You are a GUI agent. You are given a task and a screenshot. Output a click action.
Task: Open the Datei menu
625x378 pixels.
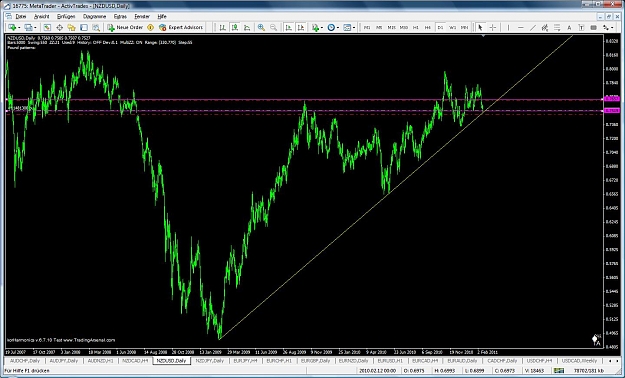[x=21, y=16]
